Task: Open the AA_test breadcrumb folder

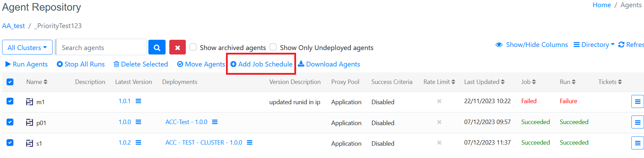Action: (x=13, y=26)
